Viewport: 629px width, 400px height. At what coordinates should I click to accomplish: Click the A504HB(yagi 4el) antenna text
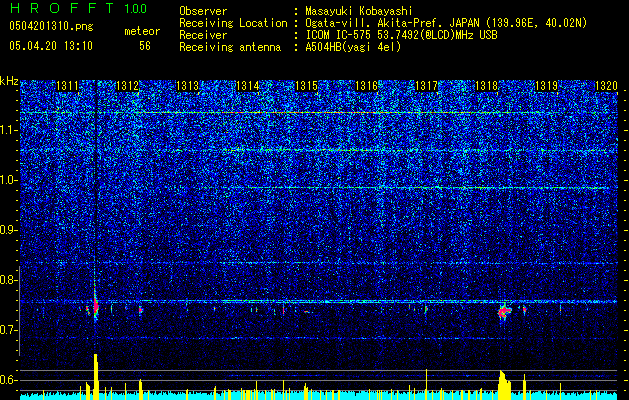pos(353,47)
